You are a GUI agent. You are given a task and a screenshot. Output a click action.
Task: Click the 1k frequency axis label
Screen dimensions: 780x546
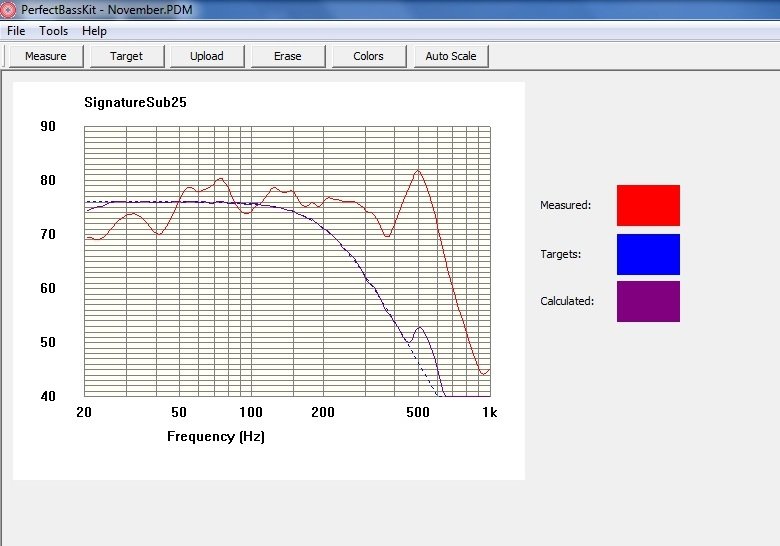489,412
